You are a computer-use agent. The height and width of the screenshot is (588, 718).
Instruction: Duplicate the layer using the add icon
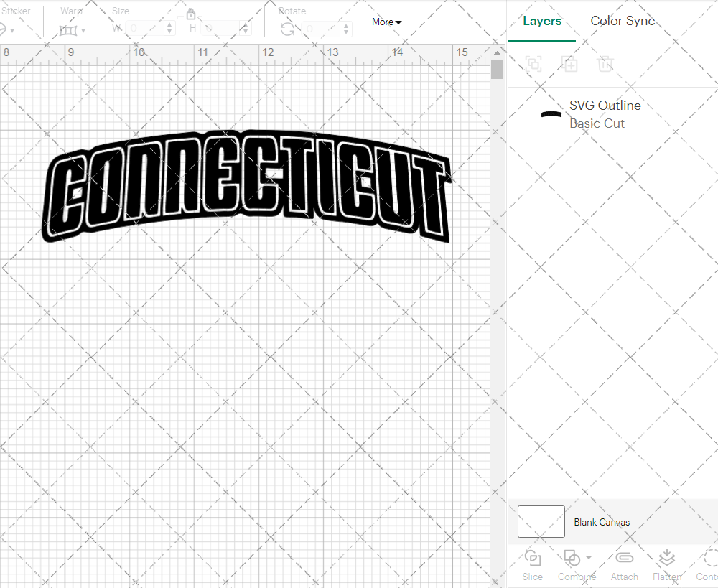[570, 64]
